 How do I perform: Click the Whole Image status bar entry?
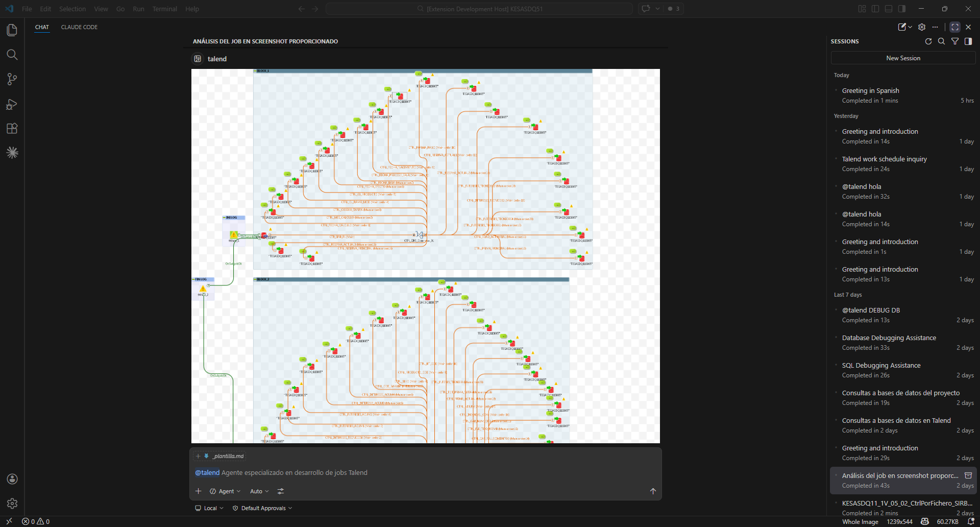coord(860,522)
